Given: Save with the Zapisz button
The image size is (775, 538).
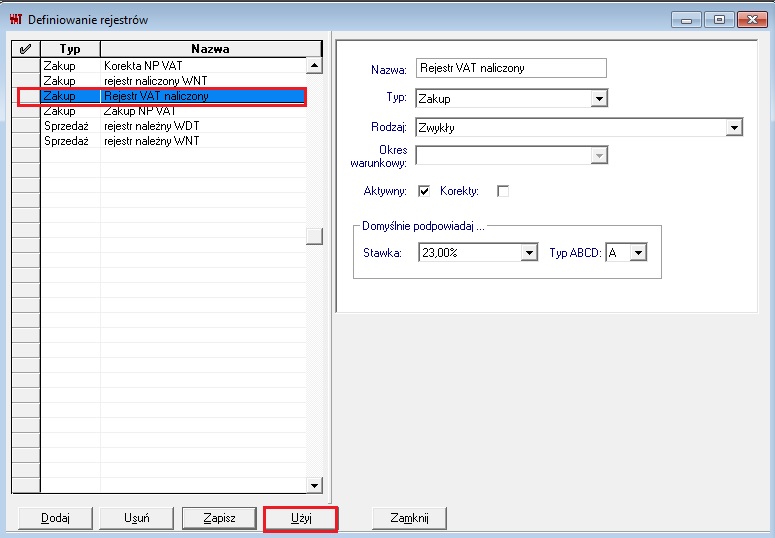Looking at the screenshot, I should 219,518.
